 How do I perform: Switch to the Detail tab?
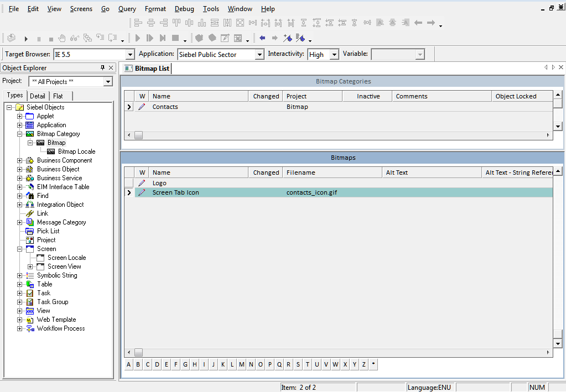(x=38, y=96)
